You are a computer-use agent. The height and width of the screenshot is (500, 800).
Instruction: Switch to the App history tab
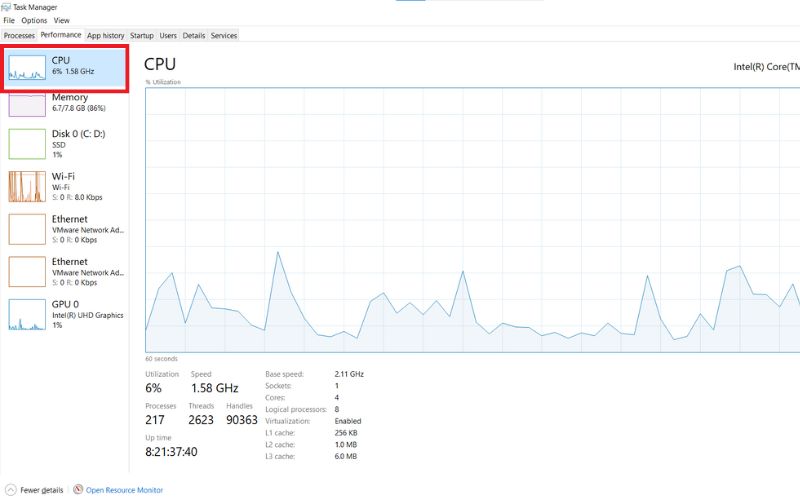[106, 35]
